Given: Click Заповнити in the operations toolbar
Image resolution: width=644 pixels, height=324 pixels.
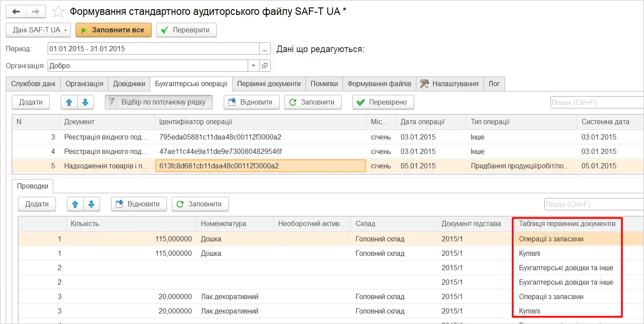Looking at the screenshot, I should pos(312,102).
